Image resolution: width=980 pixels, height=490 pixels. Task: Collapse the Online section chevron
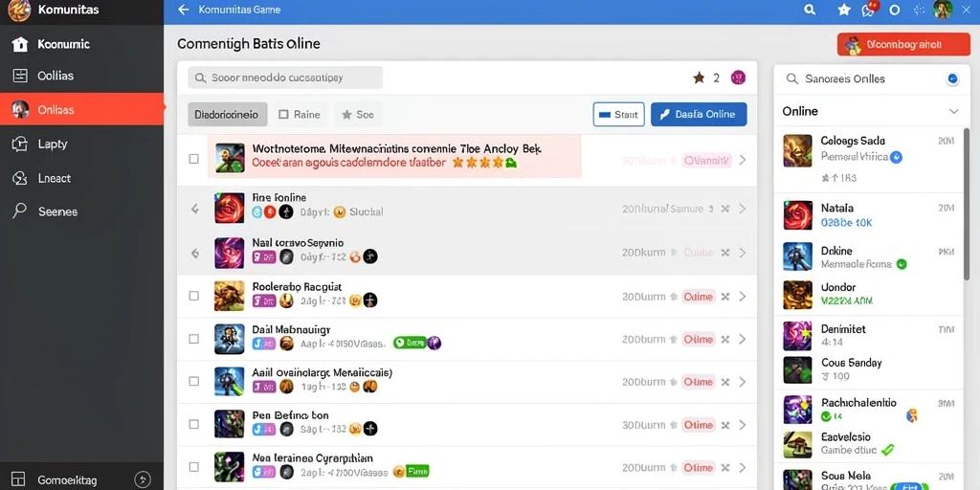pos(954,111)
